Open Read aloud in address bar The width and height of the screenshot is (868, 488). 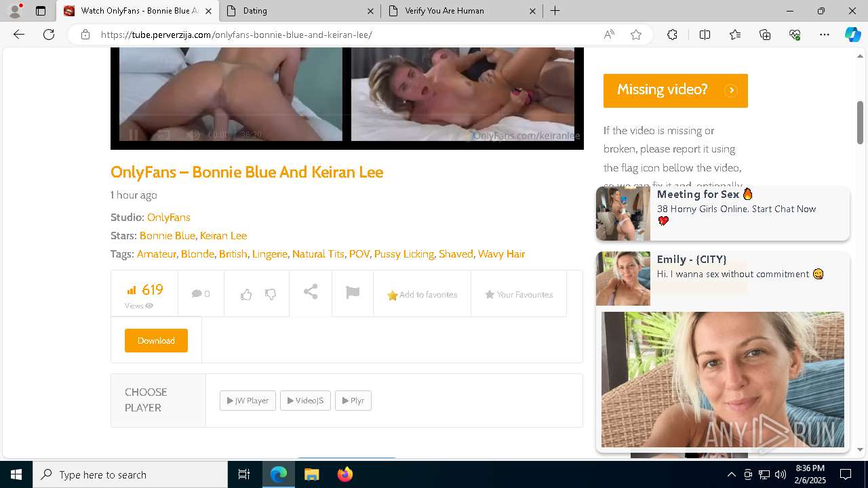pyautogui.click(x=609, y=35)
